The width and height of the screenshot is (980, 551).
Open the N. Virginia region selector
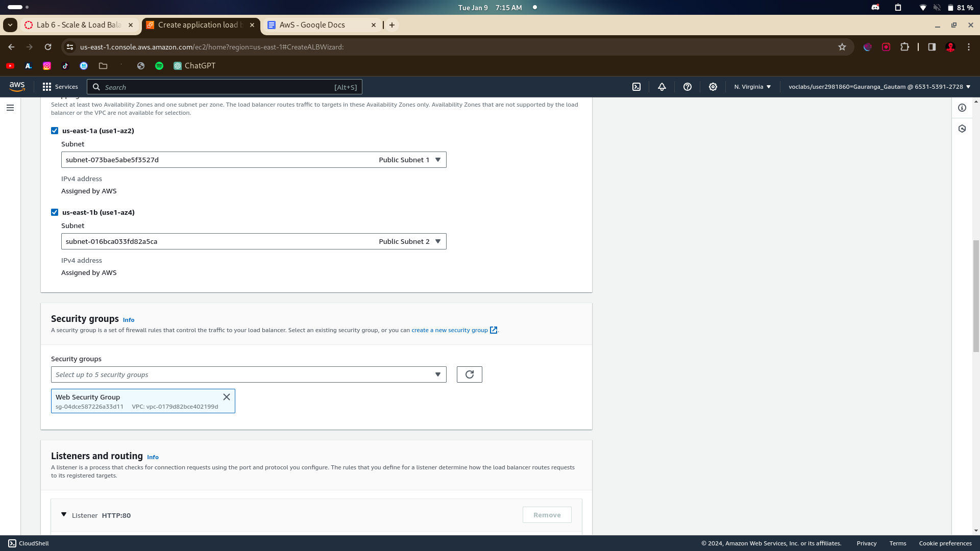752,87
